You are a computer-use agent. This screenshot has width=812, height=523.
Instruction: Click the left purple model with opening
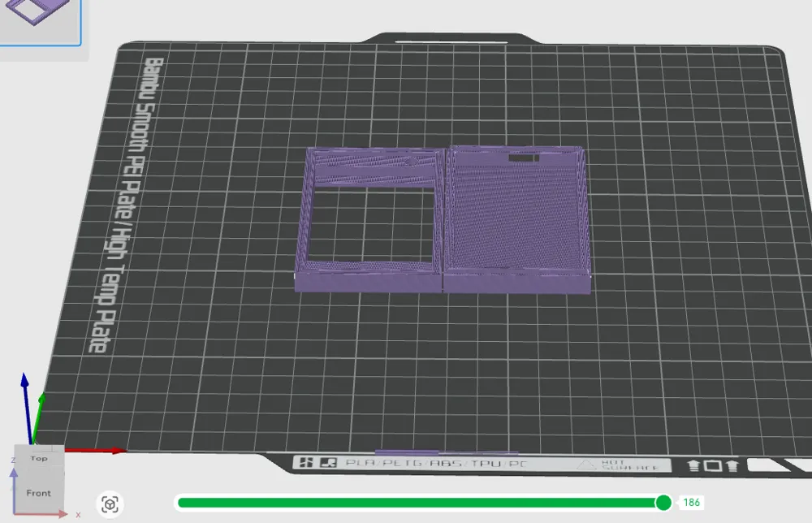(x=369, y=219)
